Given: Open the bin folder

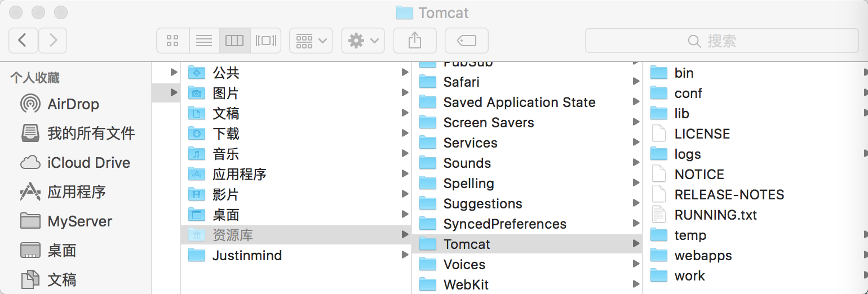Looking at the screenshot, I should coord(755,73).
